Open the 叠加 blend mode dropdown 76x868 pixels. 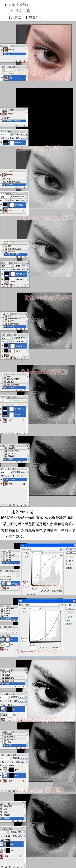pyautogui.click(x=6, y=338)
